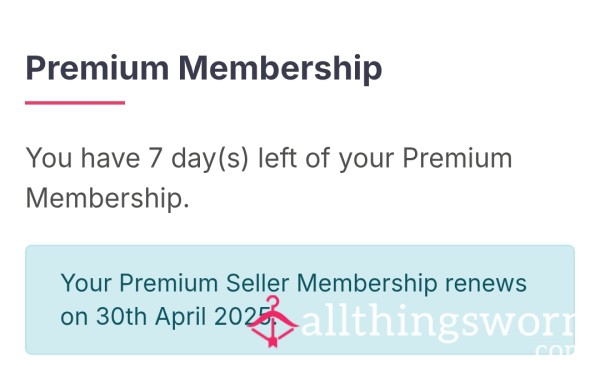Click the word 'renews' in the notice
This screenshot has height=376, width=600.
(x=486, y=283)
